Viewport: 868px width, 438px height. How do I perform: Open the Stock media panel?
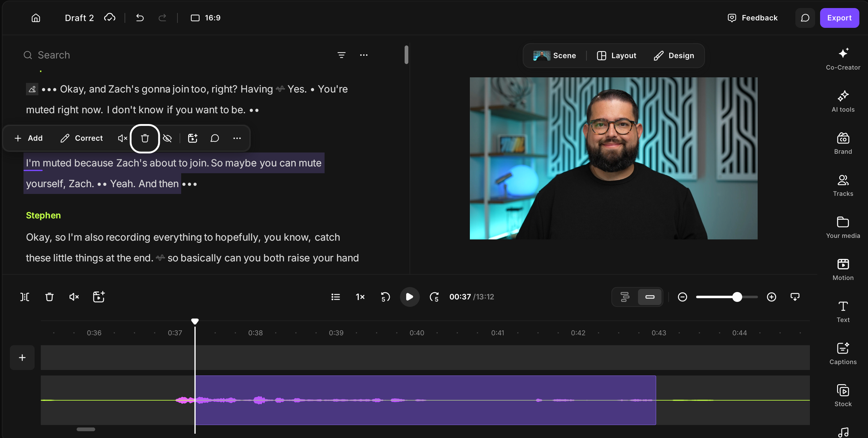843,396
